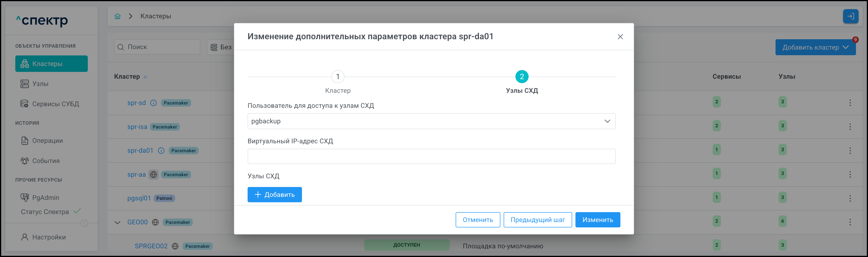The image size is (868, 257).
Task: Open three-dot menu for spr-sd row
Action: pos(850,103)
